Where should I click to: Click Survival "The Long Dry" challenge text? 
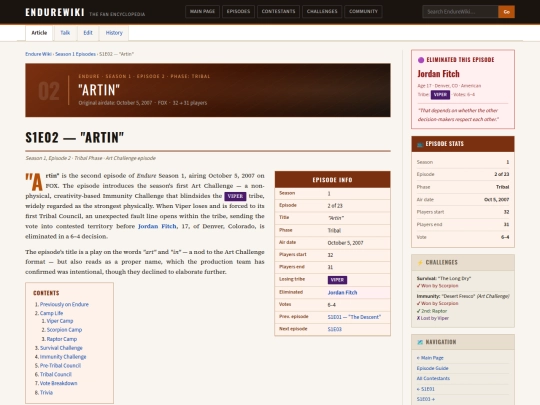click(x=444, y=278)
